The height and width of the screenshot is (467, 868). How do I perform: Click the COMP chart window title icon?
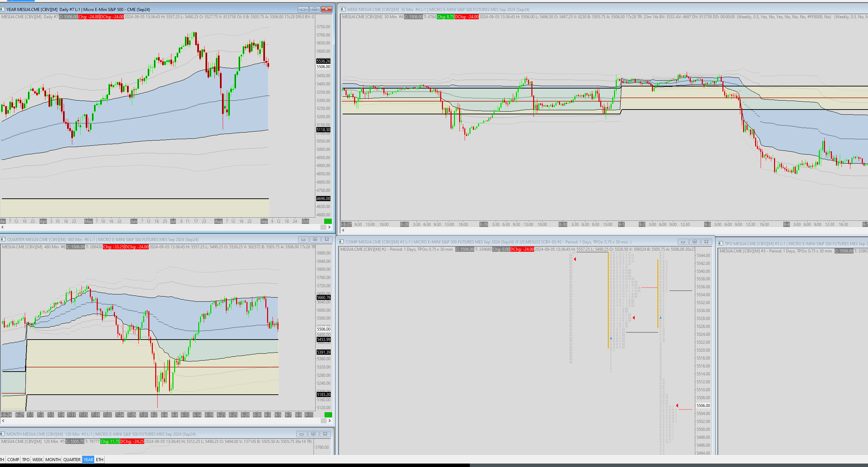(x=341, y=242)
